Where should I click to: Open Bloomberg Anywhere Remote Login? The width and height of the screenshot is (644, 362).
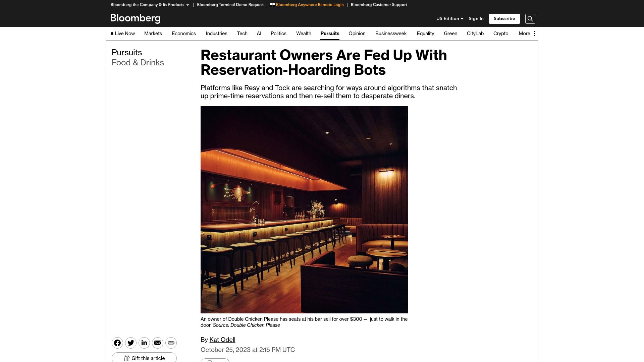click(307, 5)
